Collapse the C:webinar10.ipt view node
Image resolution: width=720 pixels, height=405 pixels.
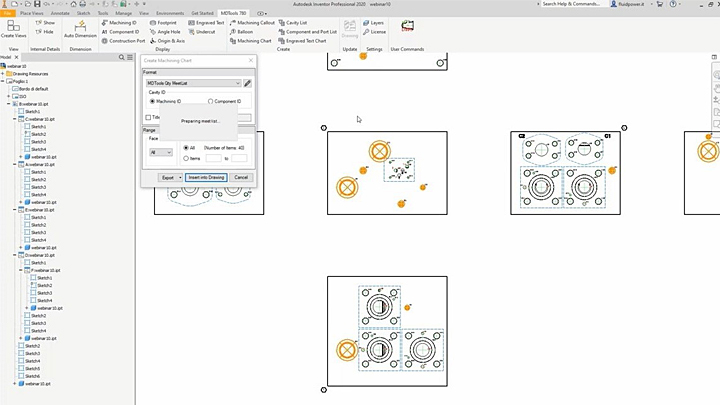point(15,119)
